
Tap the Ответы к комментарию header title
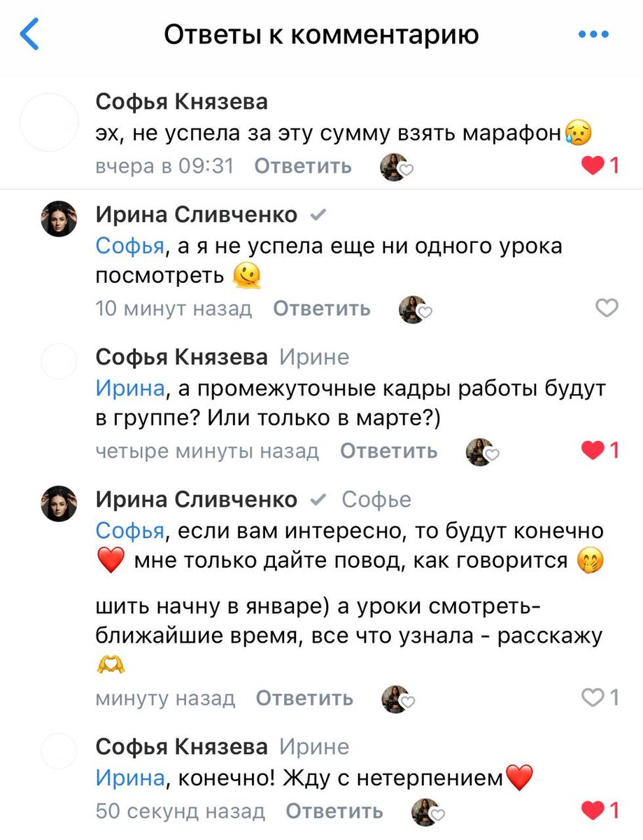[321, 34]
